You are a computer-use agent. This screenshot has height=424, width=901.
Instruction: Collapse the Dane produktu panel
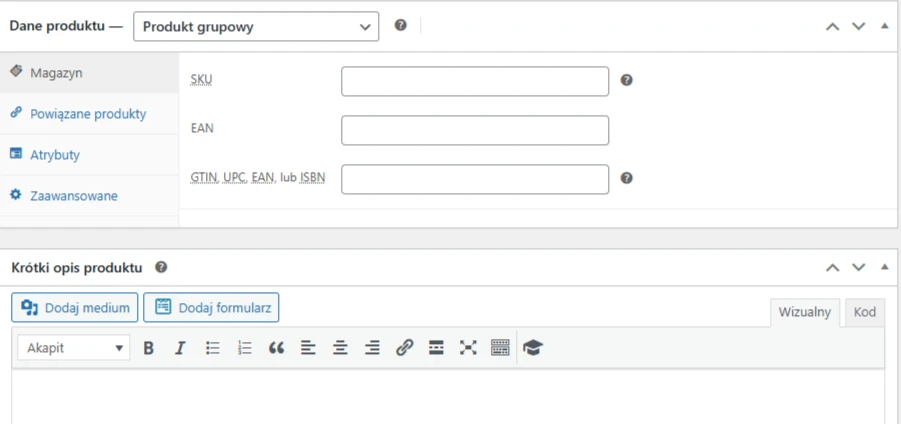point(884,27)
